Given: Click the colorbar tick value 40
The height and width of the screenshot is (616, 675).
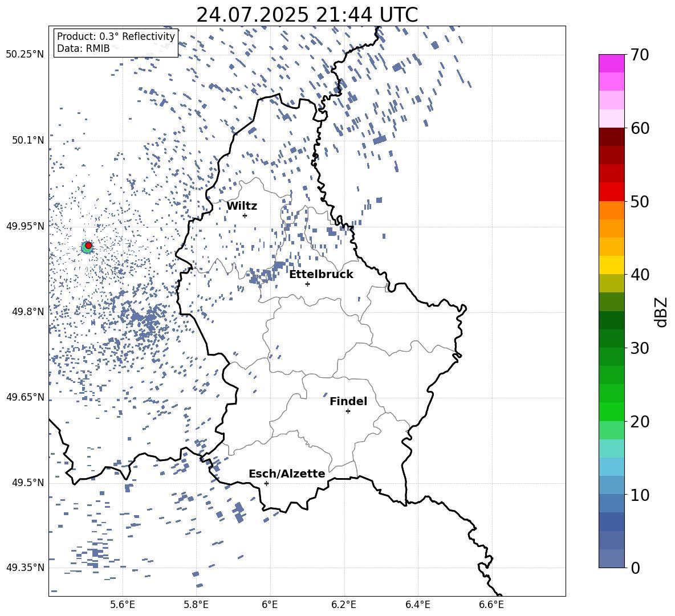Looking at the screenshot, I should click(640, 275).
